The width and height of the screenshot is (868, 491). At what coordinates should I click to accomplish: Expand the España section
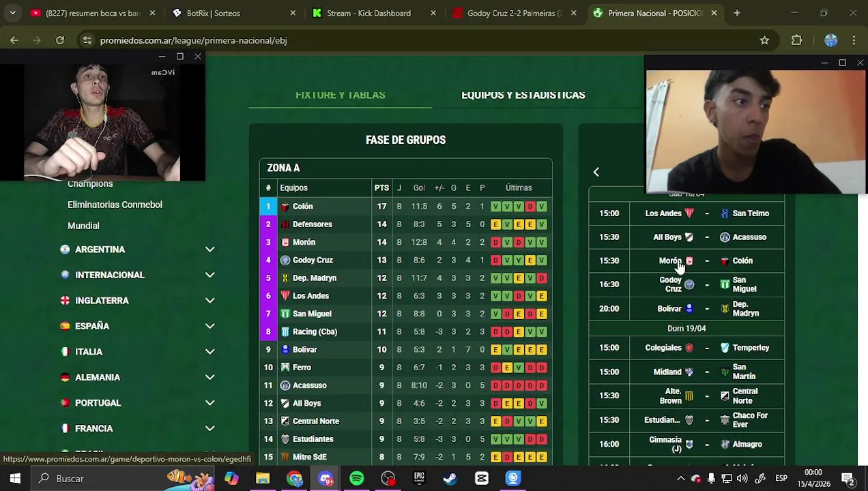click(x=209, y=326)
